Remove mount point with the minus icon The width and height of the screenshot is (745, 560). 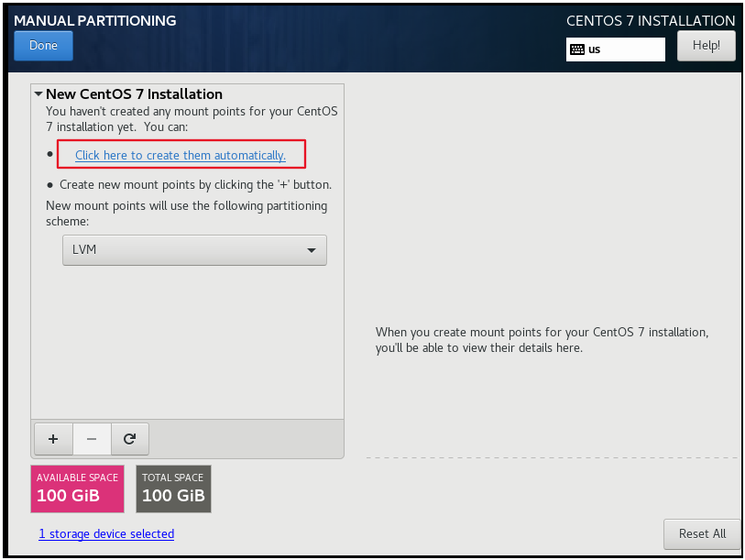(92, 439)
